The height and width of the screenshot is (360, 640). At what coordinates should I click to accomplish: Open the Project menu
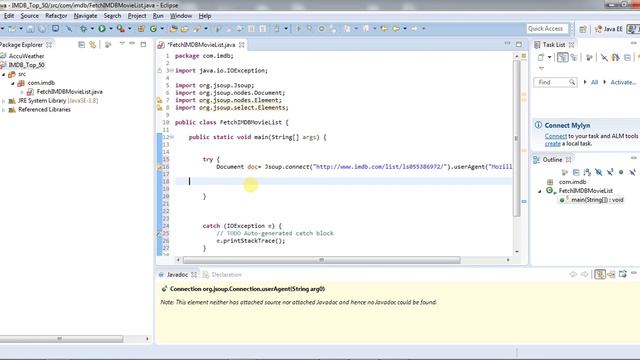137,16
